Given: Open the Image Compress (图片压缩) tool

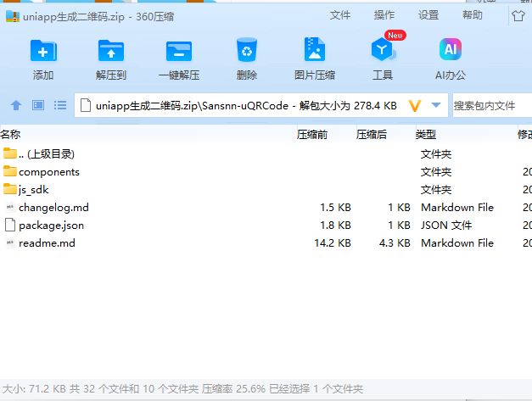Looking at the screenshot, I should click(315, 49).
